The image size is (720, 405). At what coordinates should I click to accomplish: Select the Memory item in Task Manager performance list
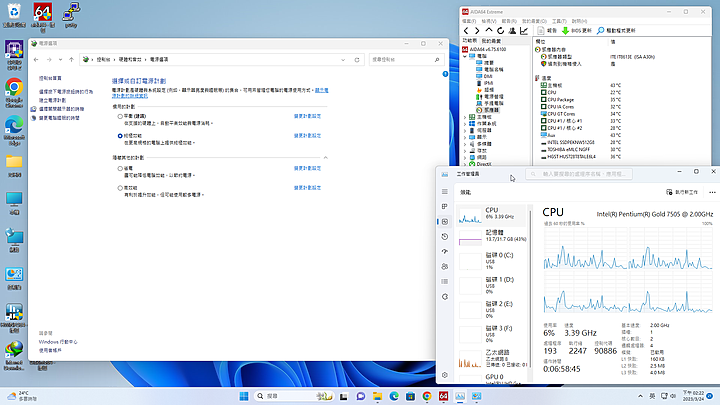493,236
